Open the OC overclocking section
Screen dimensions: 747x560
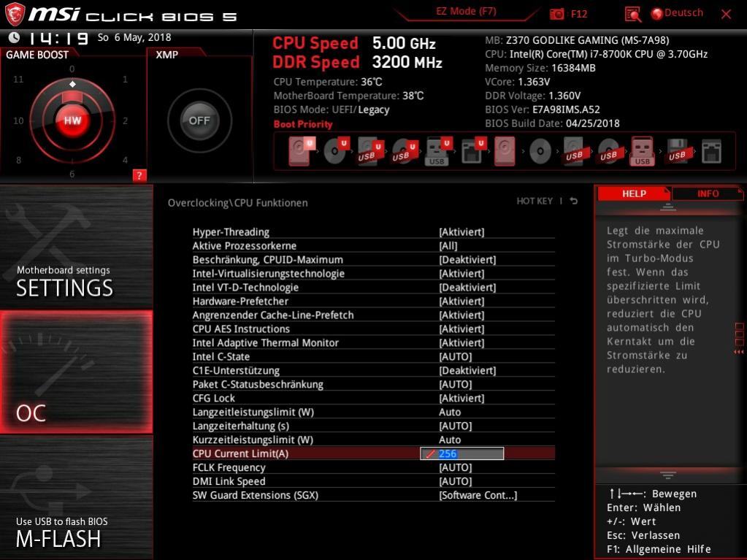pyautogui.click(x=76, y=372)
